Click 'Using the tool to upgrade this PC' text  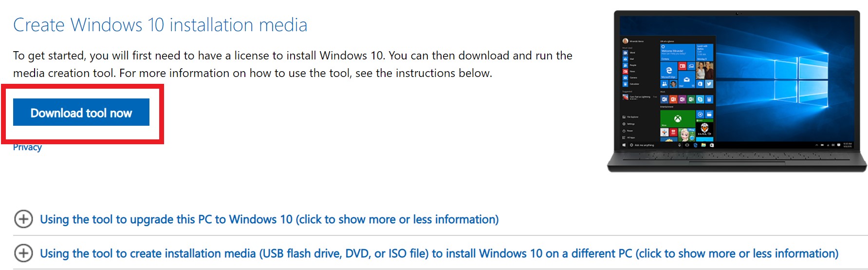tap(269, 219)
